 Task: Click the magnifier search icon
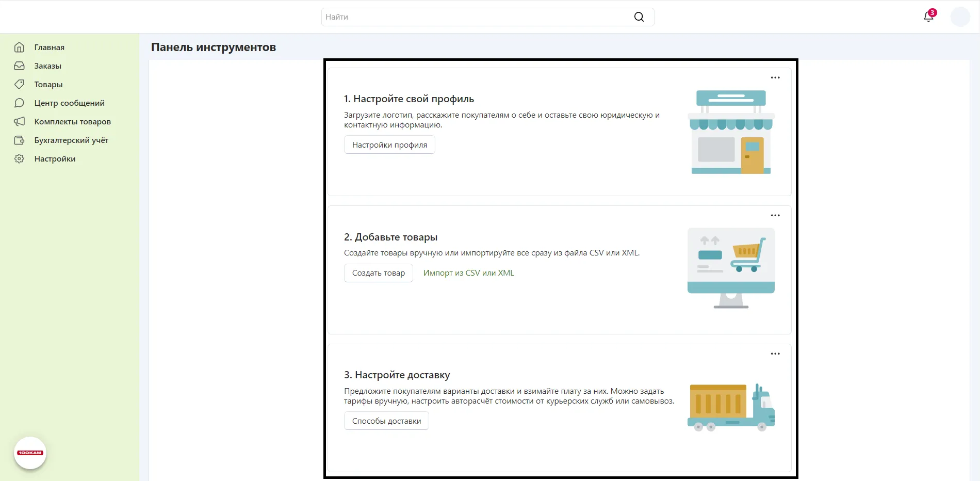pyautogui.click(x=639, y=17)
